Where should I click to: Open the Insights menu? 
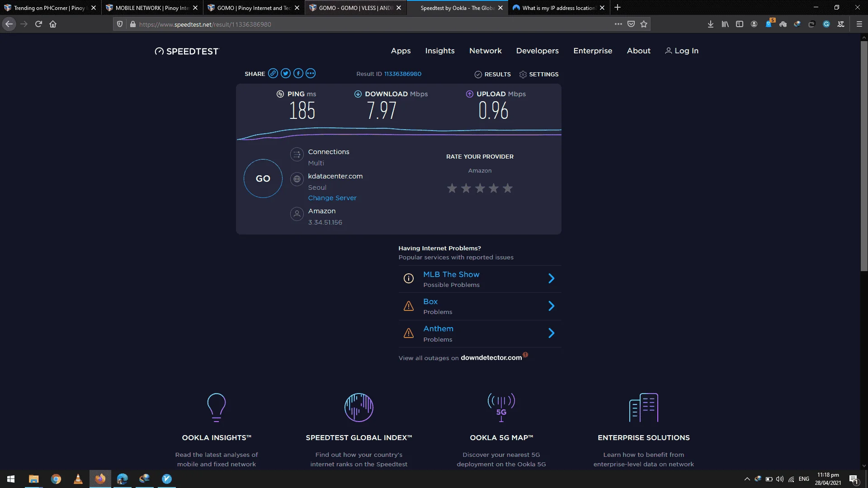tap(439, 51)
